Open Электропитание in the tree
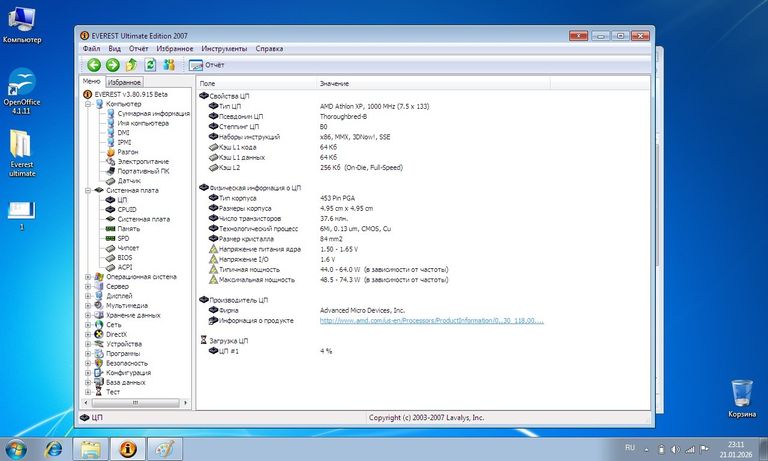768x461 pixels. coord(143,161)
